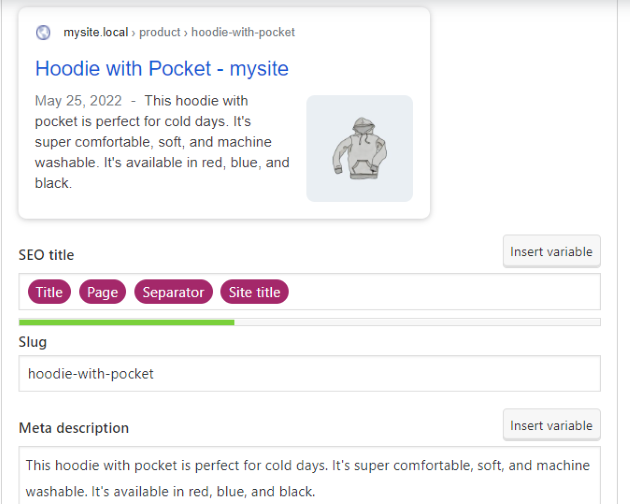This screenshot has width=630, height=504.
Task: Open the 'Hoodie with Pocket - mysite' preview title
Action: 161,68
